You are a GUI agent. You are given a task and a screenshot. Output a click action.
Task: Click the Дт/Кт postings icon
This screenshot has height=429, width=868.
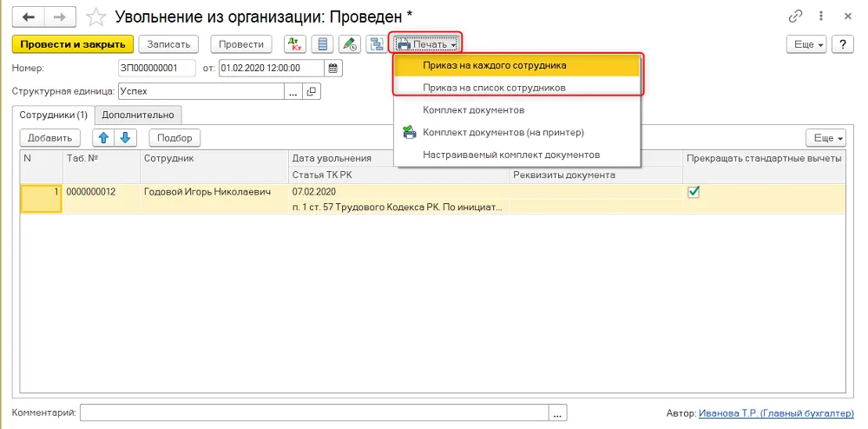295,44
